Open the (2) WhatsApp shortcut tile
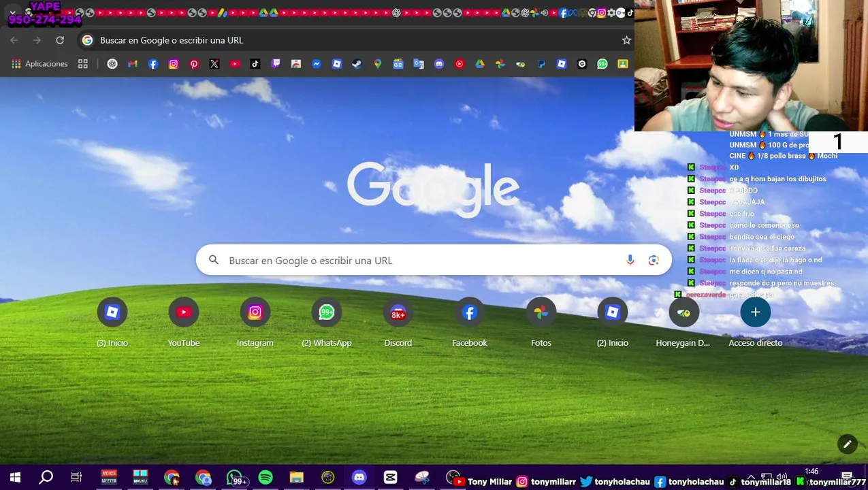The image size is (868, 490). [x=327, y=321]
